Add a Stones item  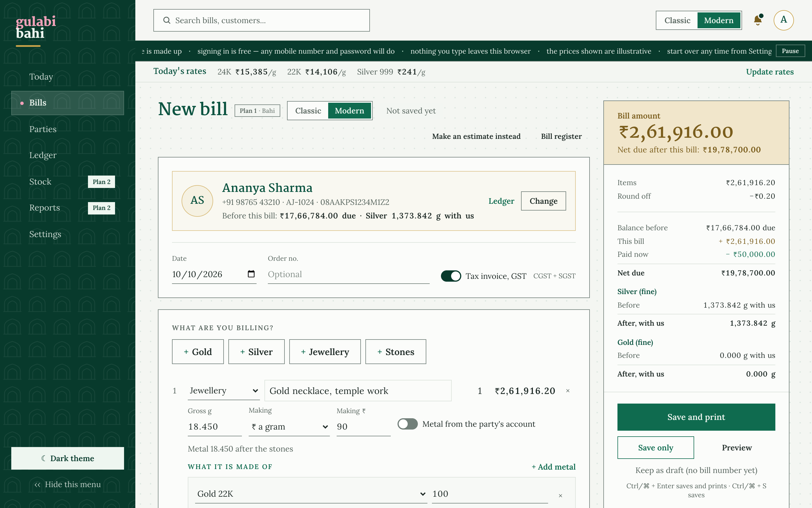coord(396,352)
